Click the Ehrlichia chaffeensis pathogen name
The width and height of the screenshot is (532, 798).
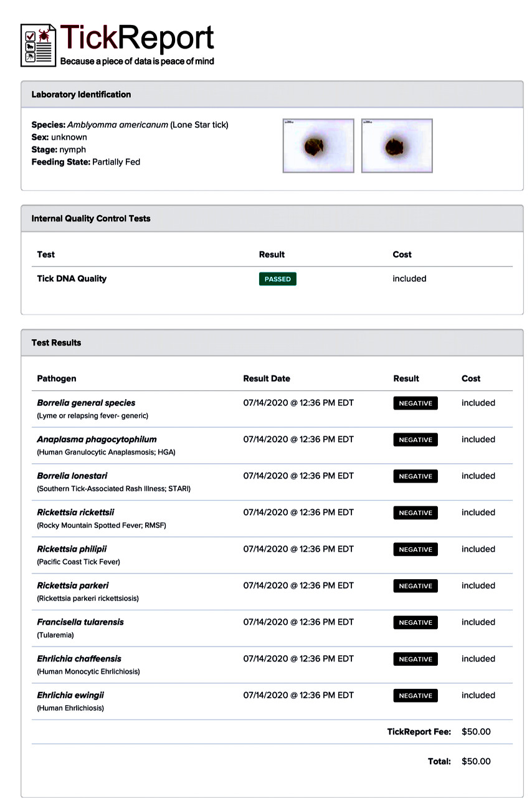pos(79,658)
